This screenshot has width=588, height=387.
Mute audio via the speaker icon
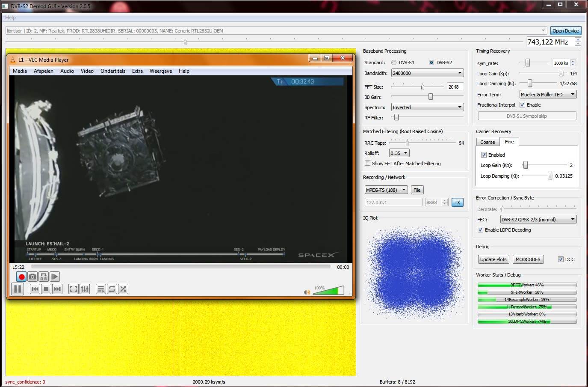[x=307, y=292]
